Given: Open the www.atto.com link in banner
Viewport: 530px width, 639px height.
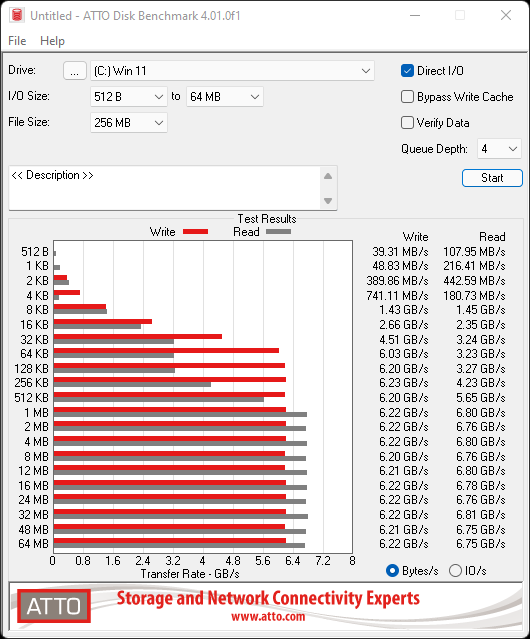Looking at the screenshot, I should pos(268,616).
